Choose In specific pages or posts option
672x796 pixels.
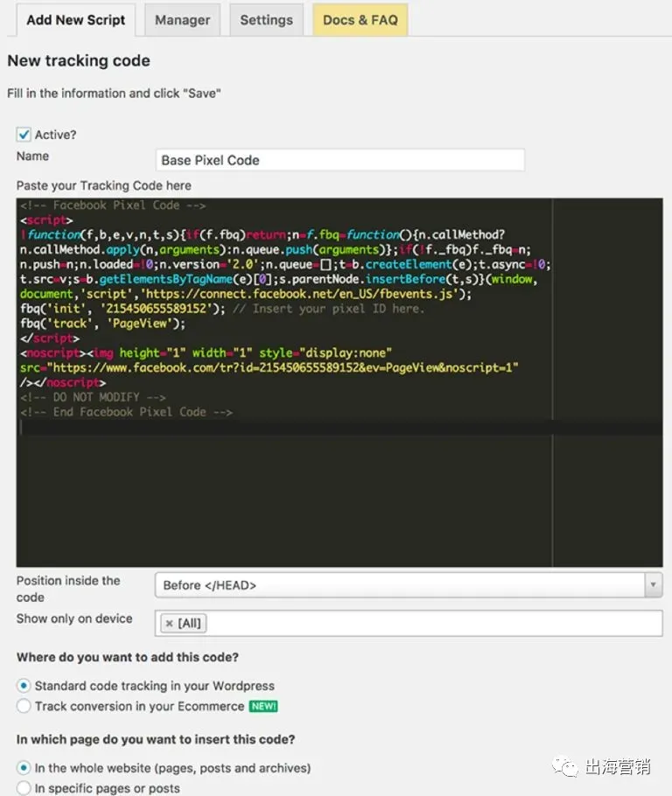24,788
